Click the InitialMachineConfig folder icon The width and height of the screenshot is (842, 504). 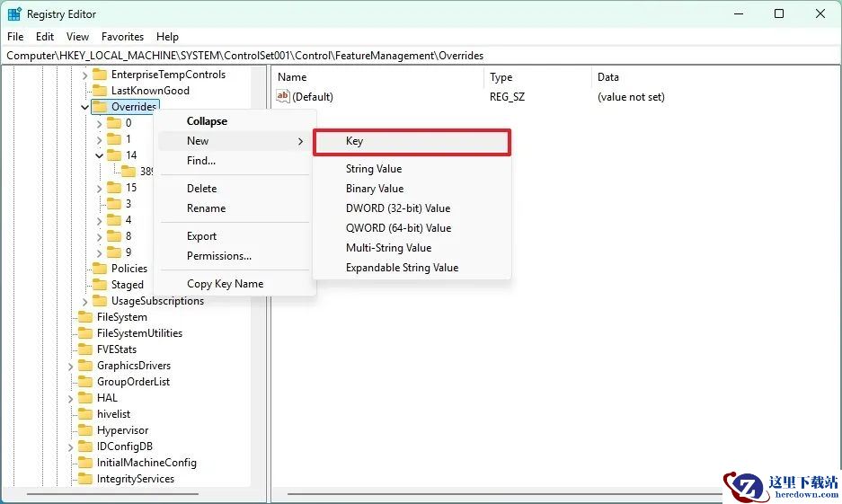pyautogui.click(x=85, y=462)
